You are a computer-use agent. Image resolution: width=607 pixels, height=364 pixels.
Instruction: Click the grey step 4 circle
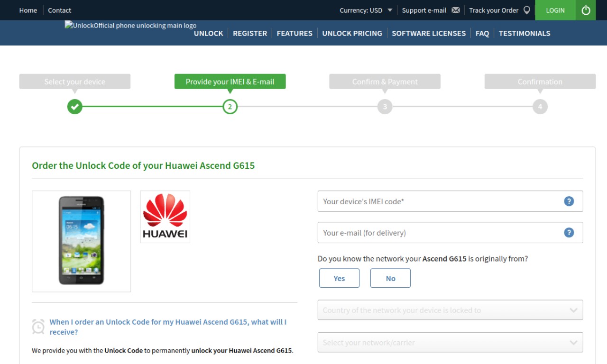540,107
